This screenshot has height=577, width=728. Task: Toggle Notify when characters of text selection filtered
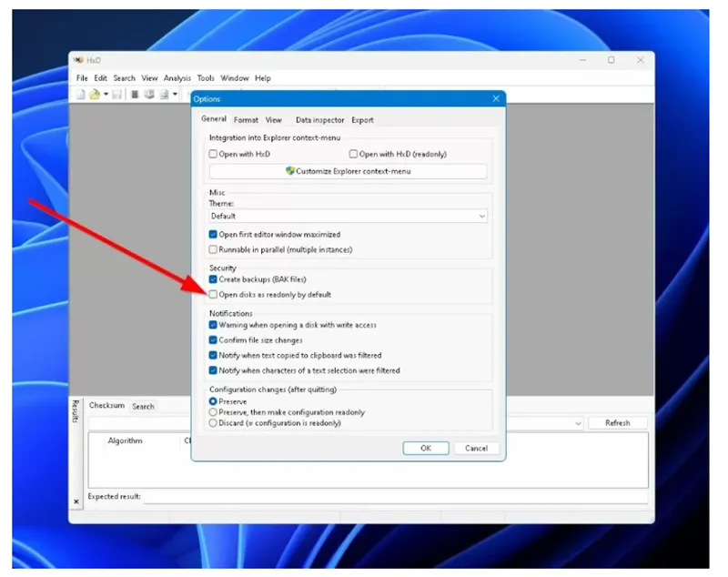pos(213,370)
